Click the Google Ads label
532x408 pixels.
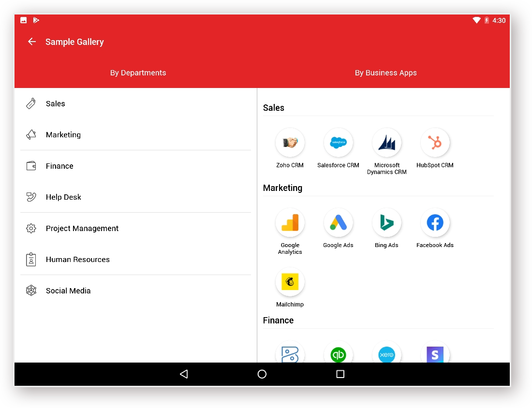(338, 245)
